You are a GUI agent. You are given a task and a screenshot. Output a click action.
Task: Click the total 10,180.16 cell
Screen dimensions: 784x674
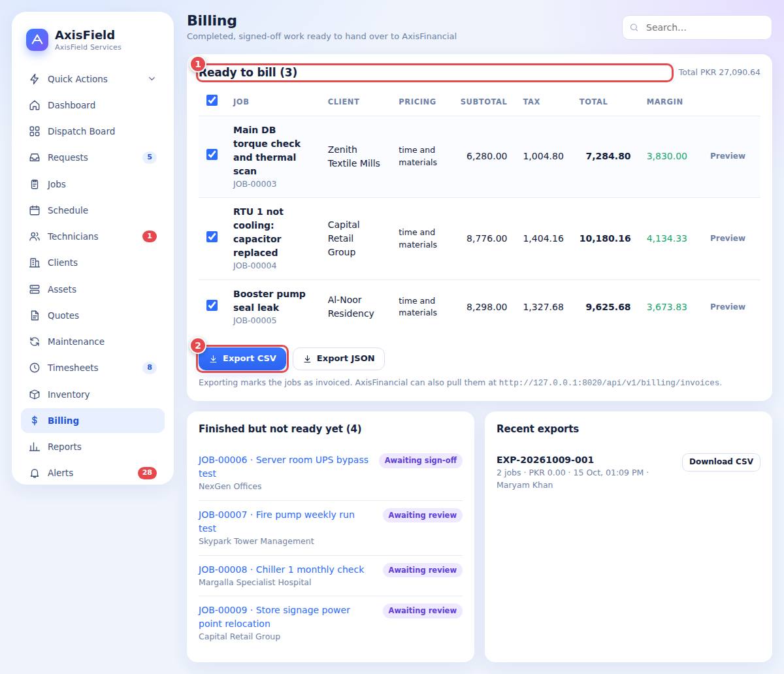click(x=605, y=238)
